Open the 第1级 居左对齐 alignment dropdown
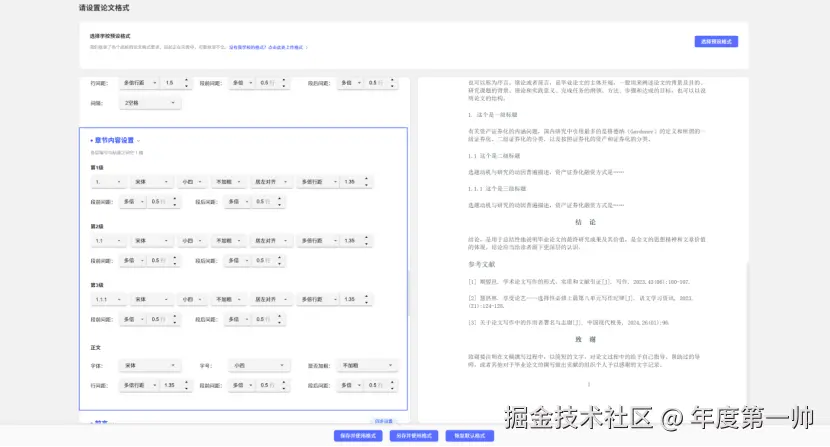This screenshot has height=447, width=830. pyautogui.click(x=271, y=182)
